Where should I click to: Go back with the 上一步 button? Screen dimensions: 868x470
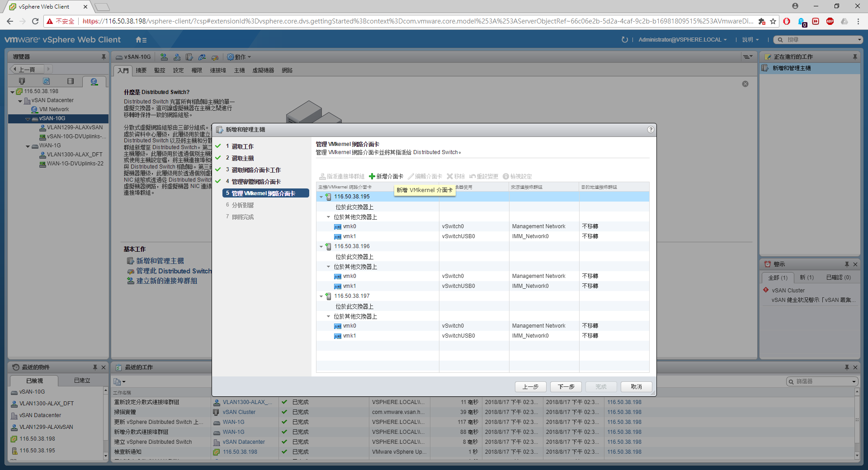[531, 387]
